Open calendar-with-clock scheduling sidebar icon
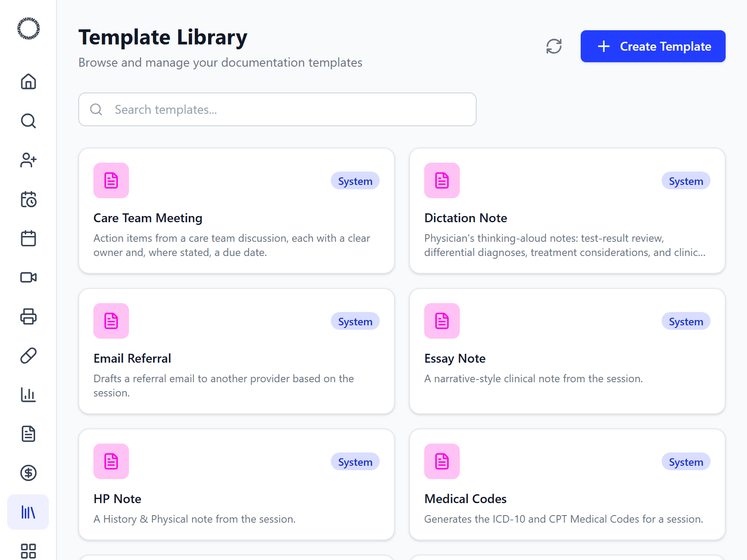This screenshot has width=747, height=560. coord(28,199)
